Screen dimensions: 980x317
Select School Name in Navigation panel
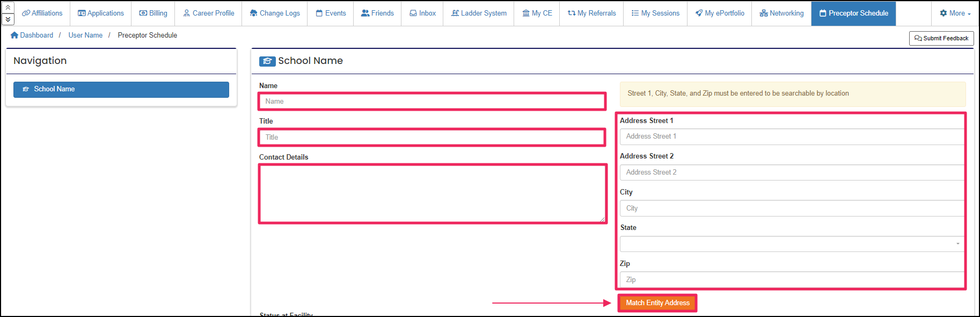(121, 89)
